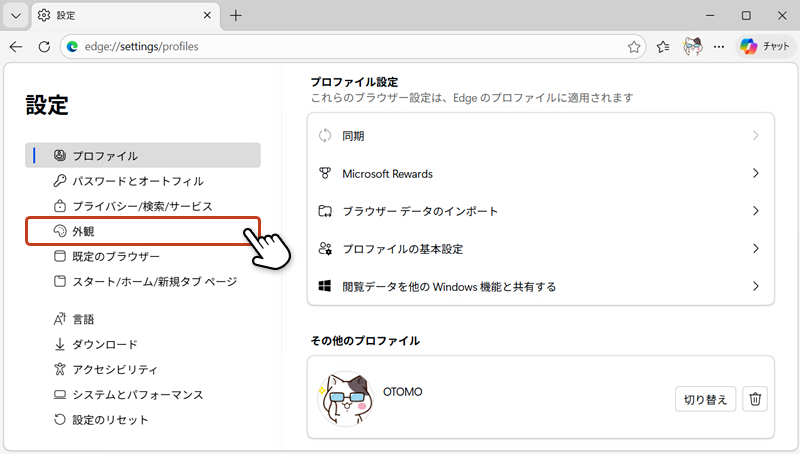The width and height of the screenshot is (800, 454).
Task: Select プライバシー/検索/サービス in sidebar
Action: (142, 206)
